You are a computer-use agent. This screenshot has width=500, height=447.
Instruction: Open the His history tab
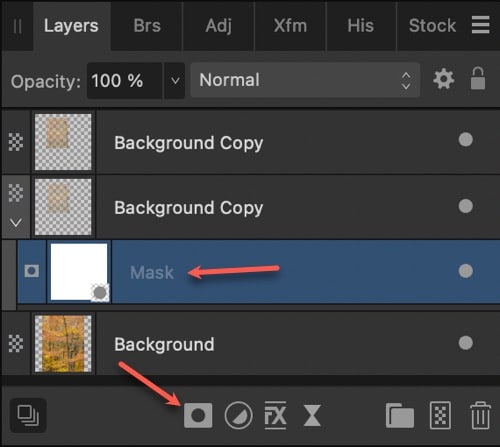coord(361,26)
